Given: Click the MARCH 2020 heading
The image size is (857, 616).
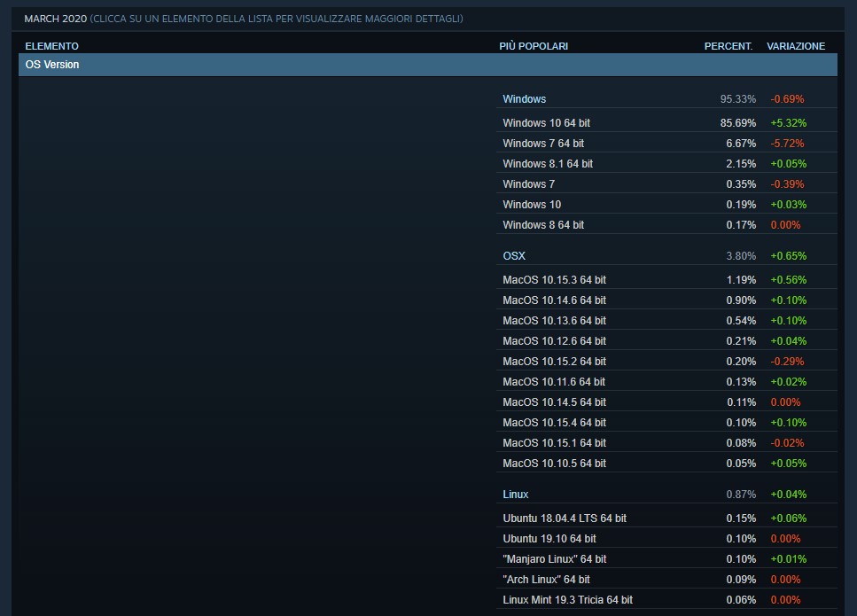Looking at the screenshot, I should pos(55,19).
